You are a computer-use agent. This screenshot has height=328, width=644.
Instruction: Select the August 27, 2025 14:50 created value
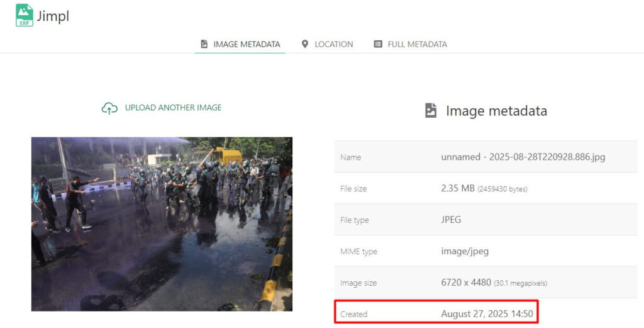[487, 314]
